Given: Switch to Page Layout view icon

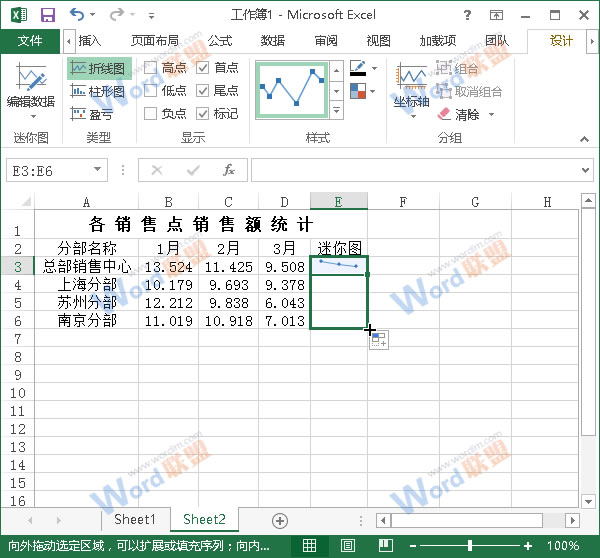Looking at the screenshot, I should (347, 545).
